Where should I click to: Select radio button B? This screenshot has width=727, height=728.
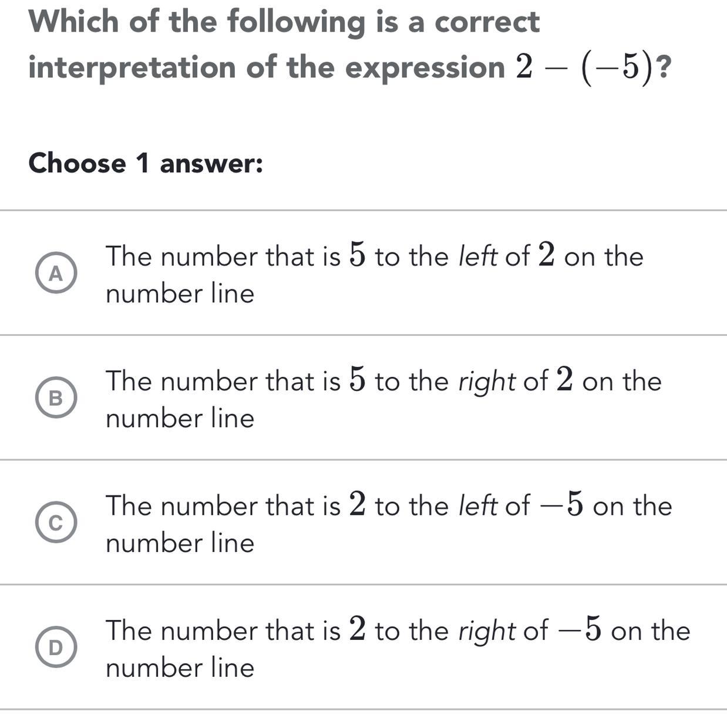click(x=55, y=398)
